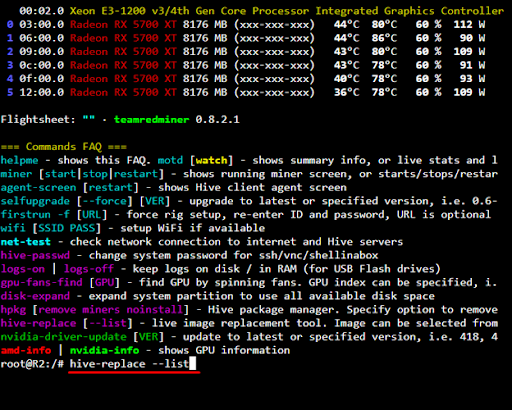Click the logs-off command text
The width and height of the screenshot is (512, 410).
89,269
